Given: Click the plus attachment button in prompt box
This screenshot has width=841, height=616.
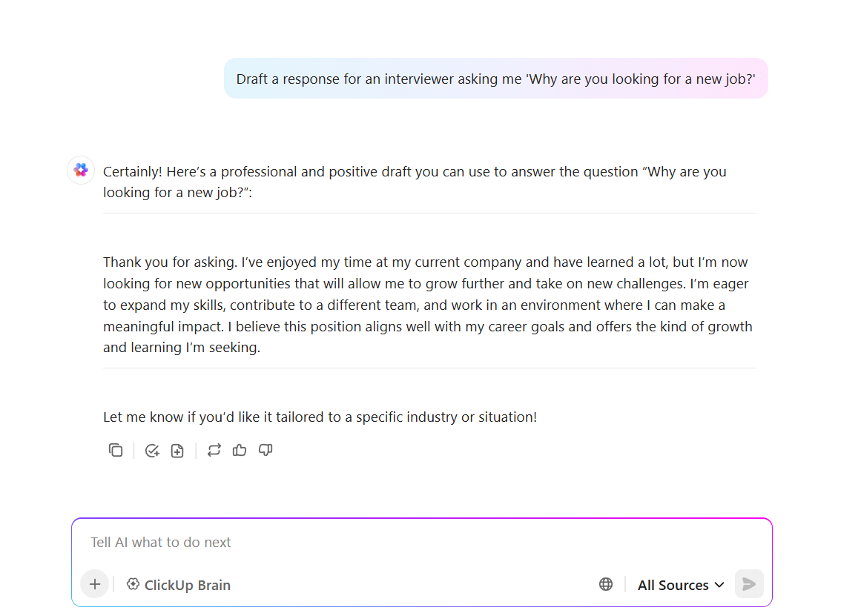Looking at the screenshot, I should click(x=95, y=584).
